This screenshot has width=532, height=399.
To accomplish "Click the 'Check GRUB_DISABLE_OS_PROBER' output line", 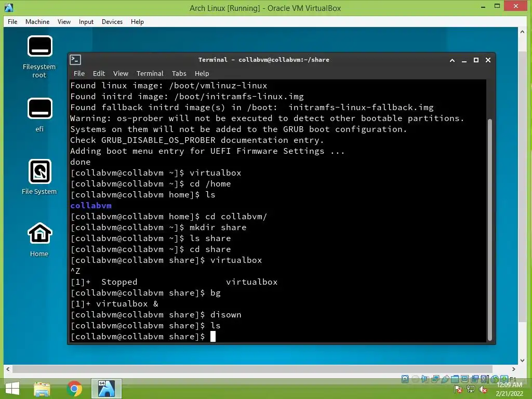I will (197, 140).
